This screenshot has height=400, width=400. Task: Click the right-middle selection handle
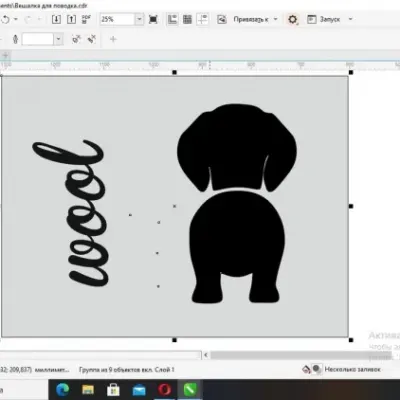pos(351,206)
